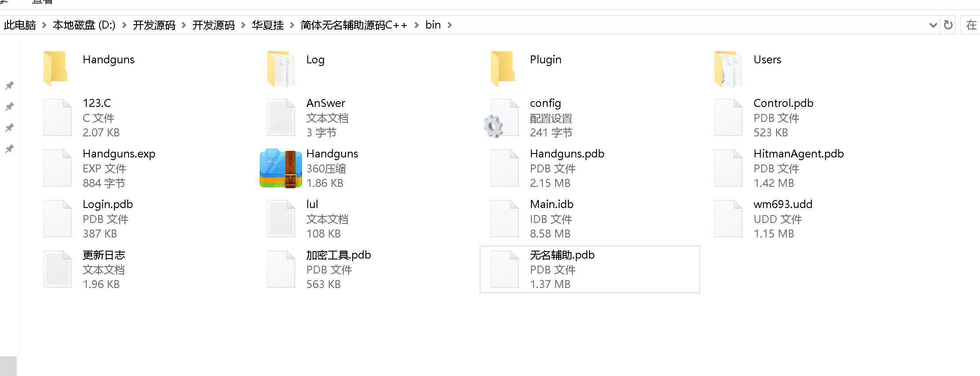Screen dimensions: 980x376
Task: Expand chevron after 本地磁盘 (D:) breadcrumb
Action: (124, 25)
